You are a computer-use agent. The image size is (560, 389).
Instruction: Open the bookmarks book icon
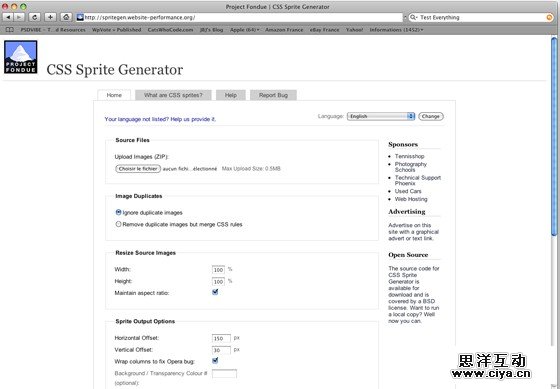click(x=10, y=30)
